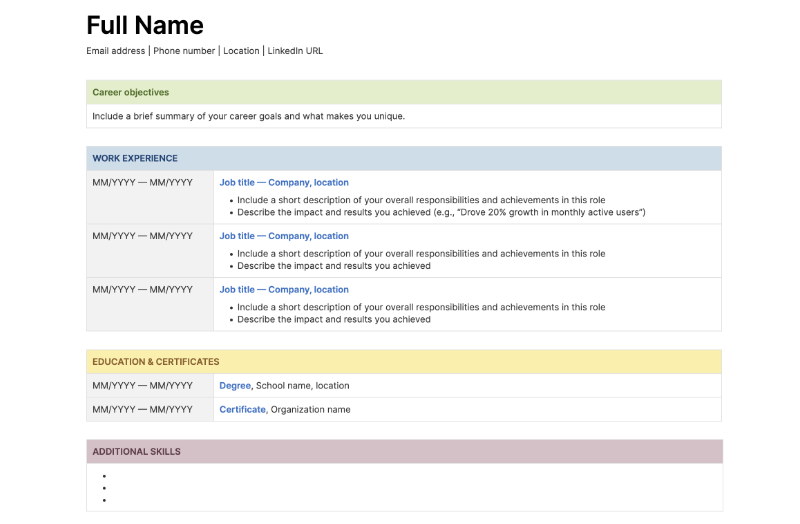Click the 'Drove 20% growth' bullet line
Screen dimensions: 800x524
[441, 212]
